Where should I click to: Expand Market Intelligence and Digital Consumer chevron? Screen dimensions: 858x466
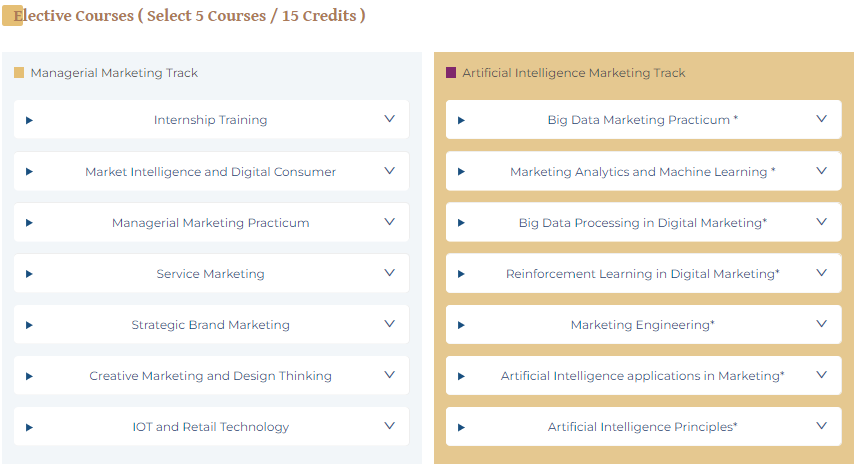pyautogui.click(x=390, y=171)
